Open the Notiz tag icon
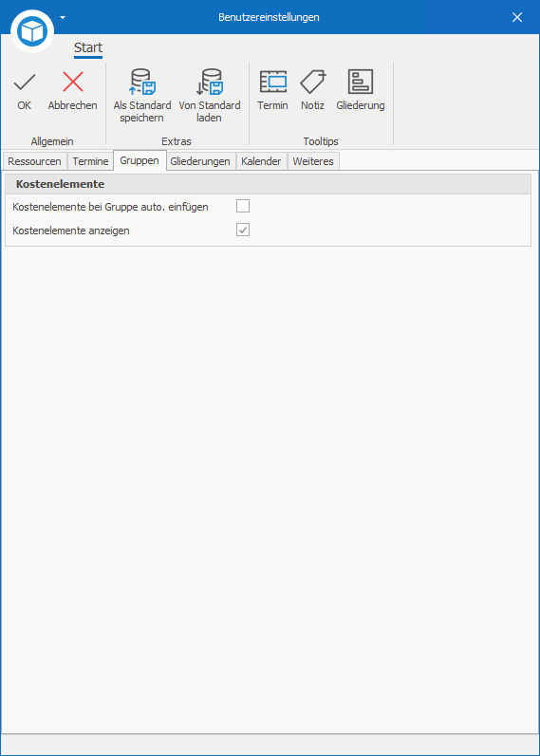540x756 pixels. [x=313, y=82]
